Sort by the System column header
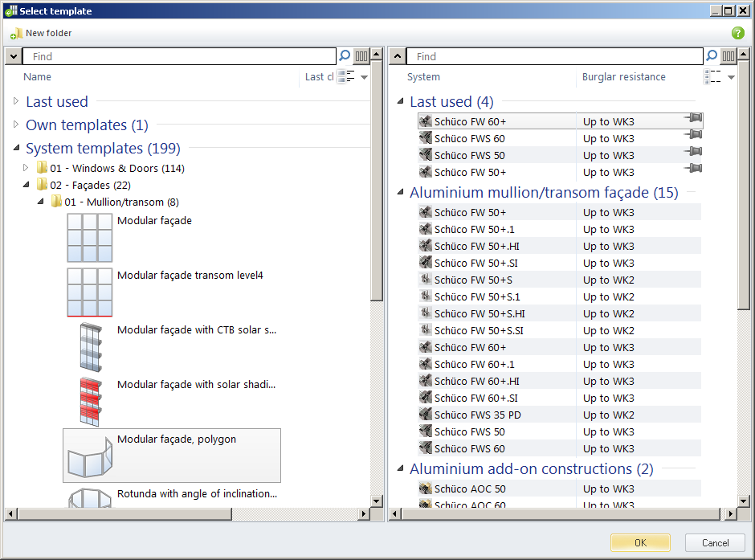 [x=423, y=77]
